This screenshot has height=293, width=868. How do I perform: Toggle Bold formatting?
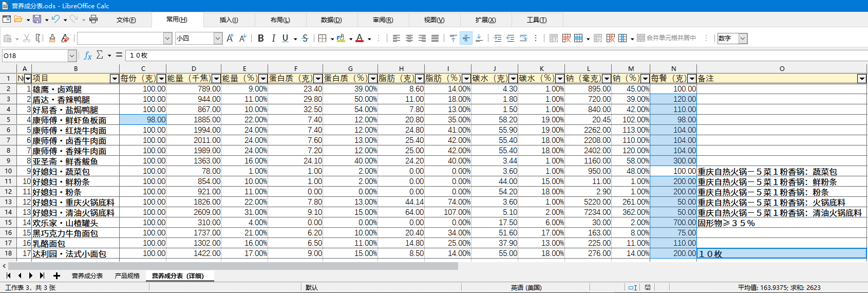(x=261, y=38)
